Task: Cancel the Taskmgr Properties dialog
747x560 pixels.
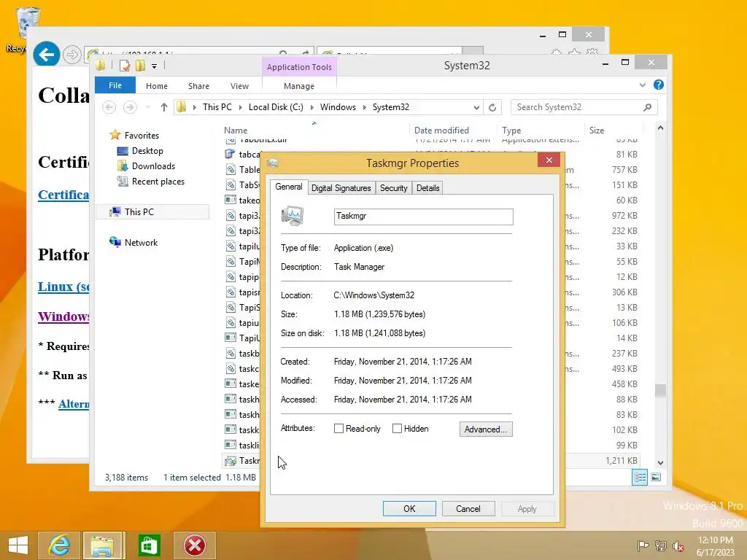Action: [x=468, y=508]
